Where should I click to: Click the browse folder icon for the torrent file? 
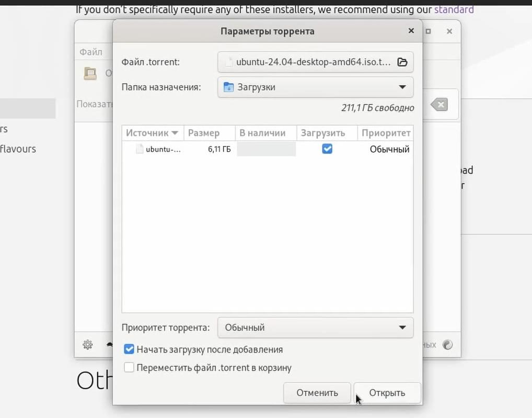(402, 62)
